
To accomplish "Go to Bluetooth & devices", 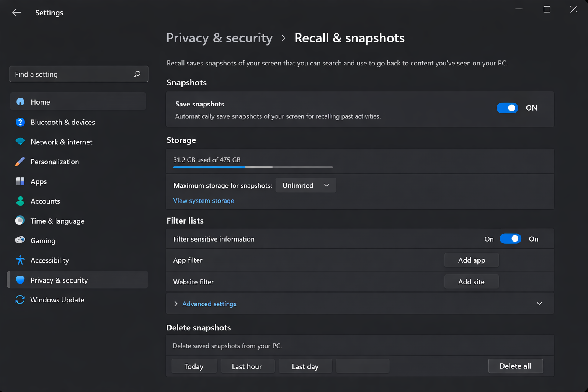I will (x=78, y=122).
